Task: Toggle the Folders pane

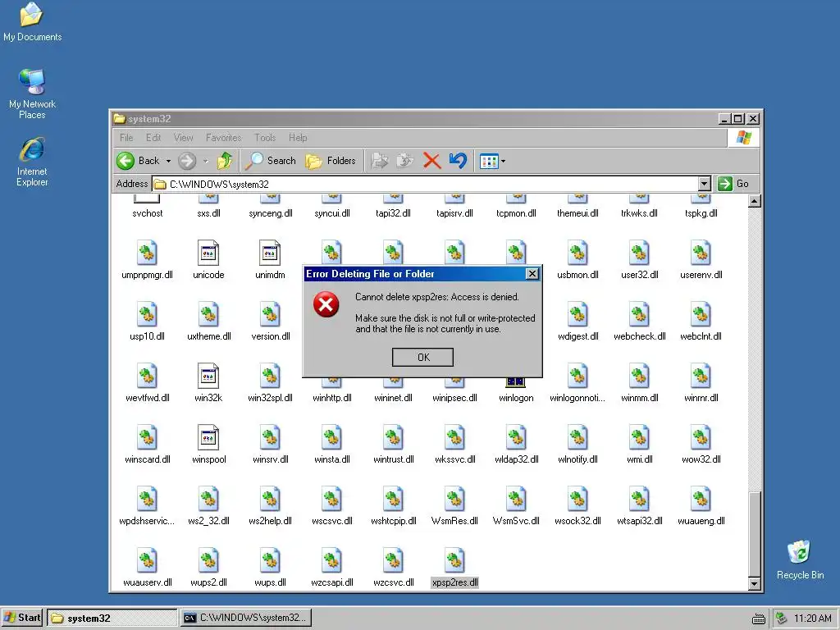Action: point(331,161)
